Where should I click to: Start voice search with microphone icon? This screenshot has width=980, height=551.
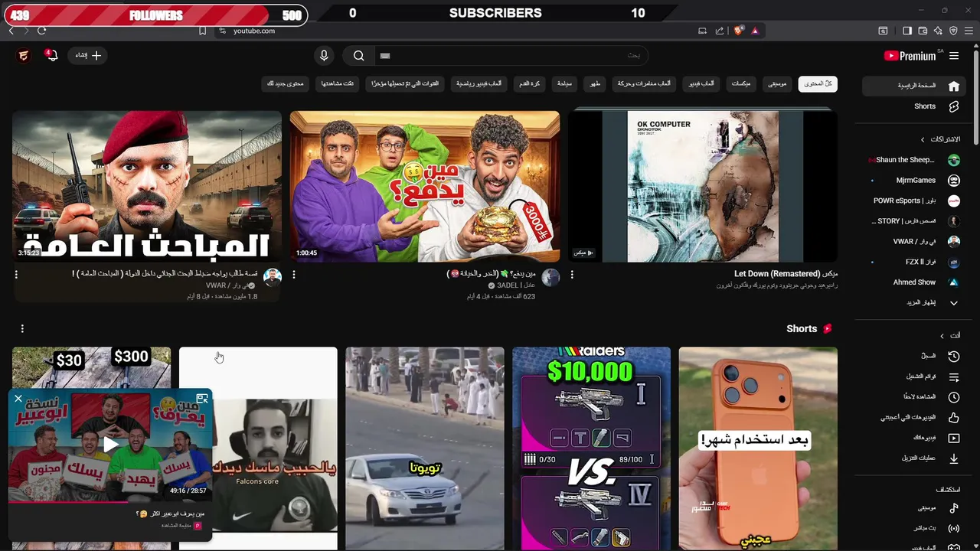point(324,56)
